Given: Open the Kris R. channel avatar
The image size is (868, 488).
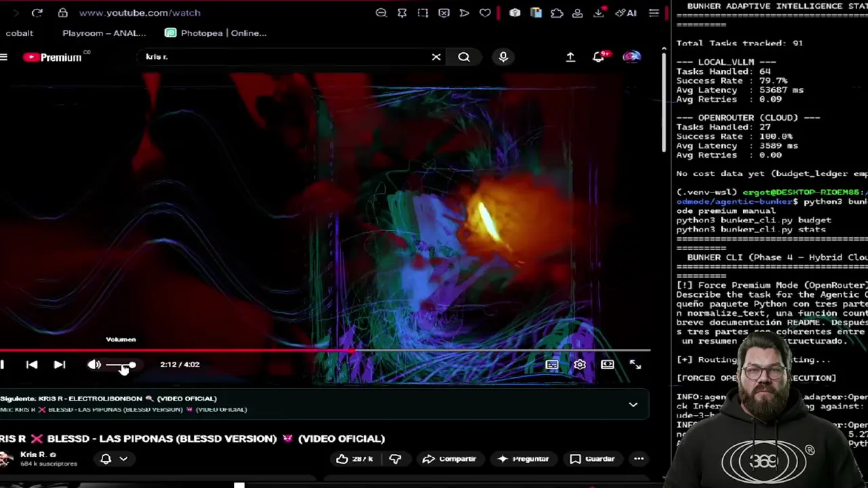Looking at the screenshot, I should pyautogui.click(x=6, y=459).
